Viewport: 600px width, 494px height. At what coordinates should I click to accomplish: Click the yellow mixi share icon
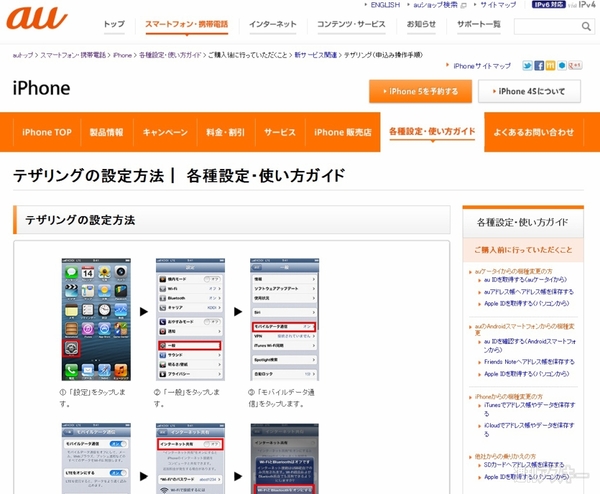tap(550, 66)
